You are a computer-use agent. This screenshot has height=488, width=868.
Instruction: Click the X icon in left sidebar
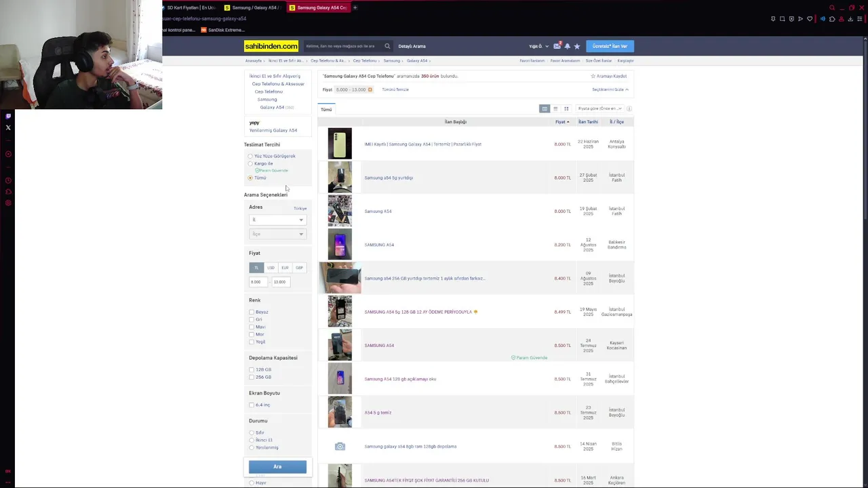point(8,127)
